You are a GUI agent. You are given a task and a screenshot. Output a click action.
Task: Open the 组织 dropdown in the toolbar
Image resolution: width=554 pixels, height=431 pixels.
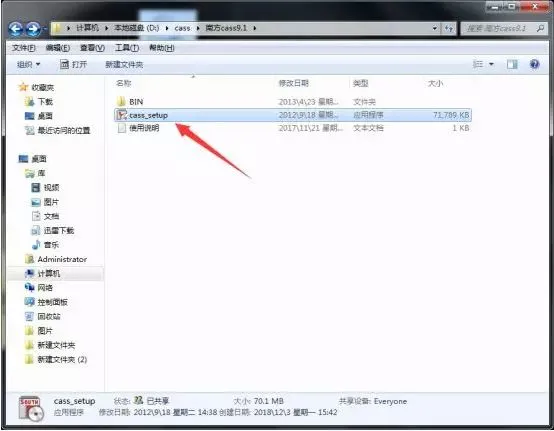click(x=29, y=65)
